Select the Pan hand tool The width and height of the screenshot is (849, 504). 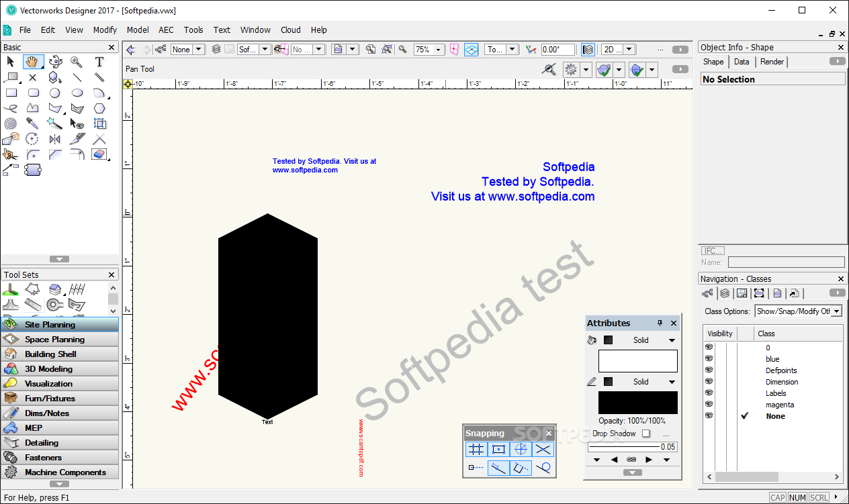coord(33,62)
